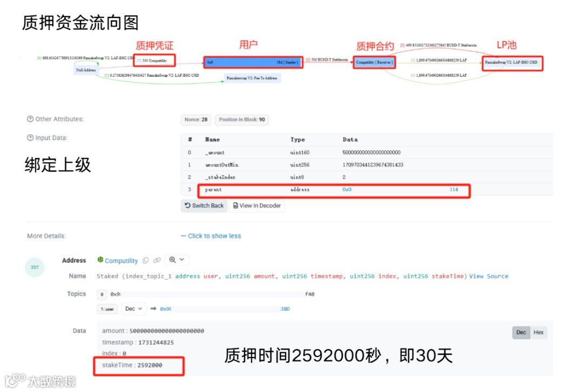The image size is (583, 392).
Task: Click the 'amountOutMin' parameter name cell
Action: (222, 165)
